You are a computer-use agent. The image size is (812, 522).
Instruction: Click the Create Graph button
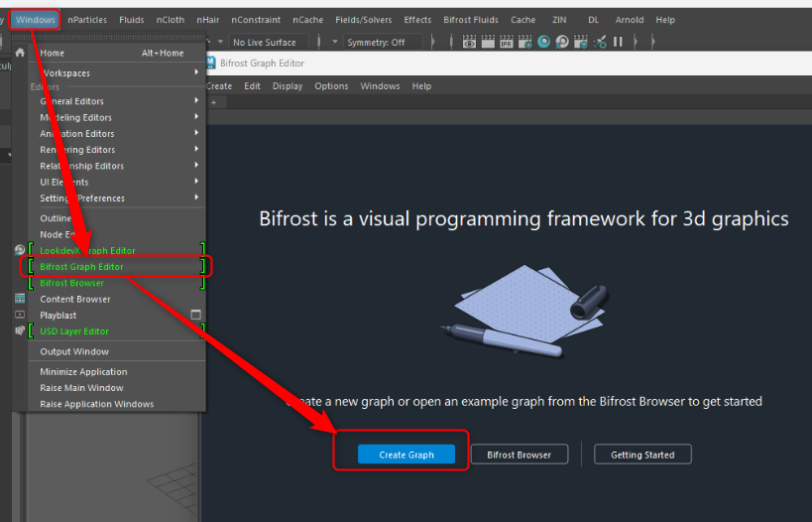[406, 455]
